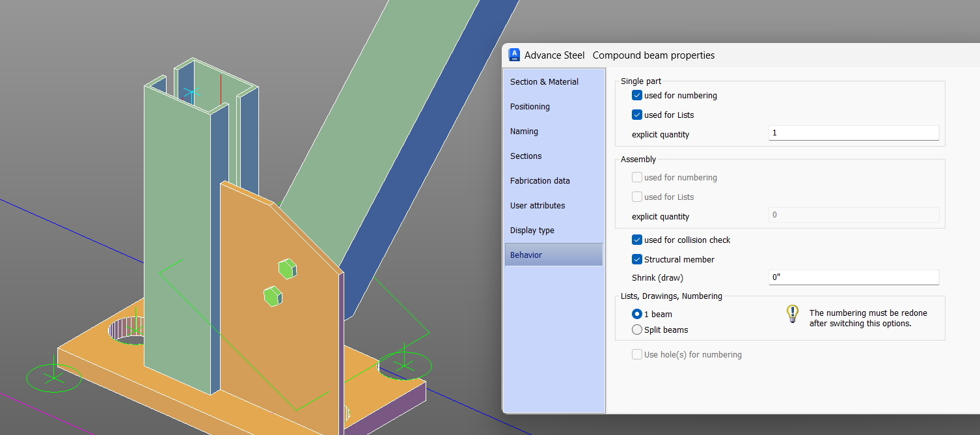
Task: Enable 'Use hole(s) for numbering'
Action: (636, 354)
